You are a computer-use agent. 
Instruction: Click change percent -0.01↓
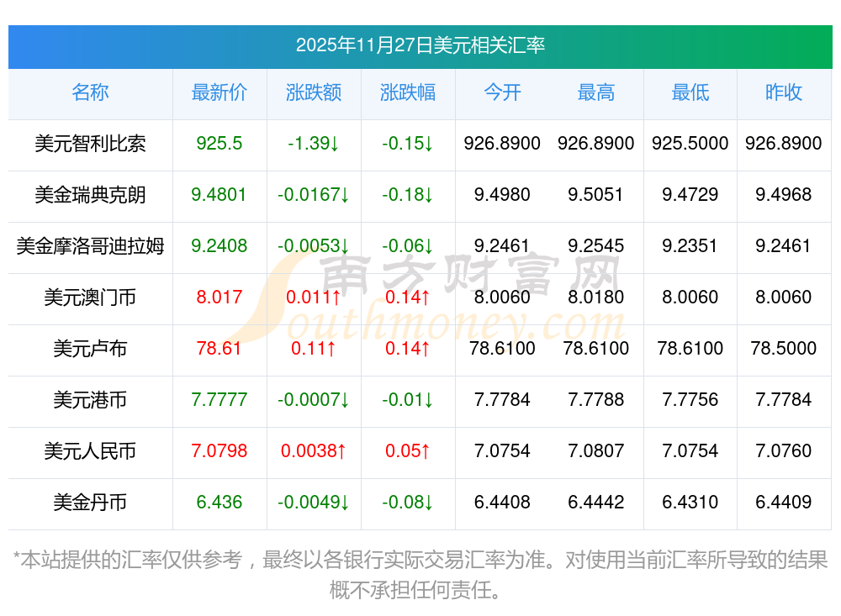coord(408,400)
